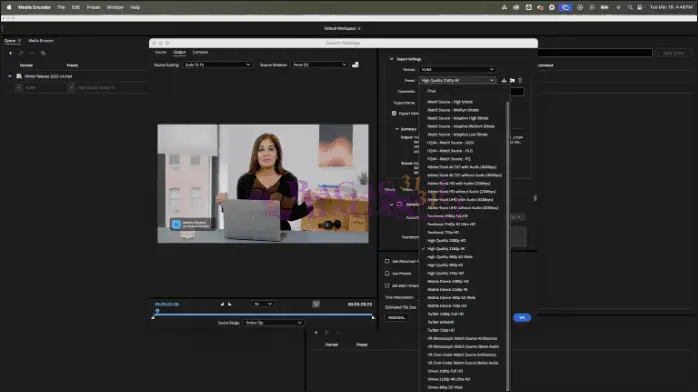
Task: Open the Source Range Entire Clip dropdown
Action: coord(273,323)
